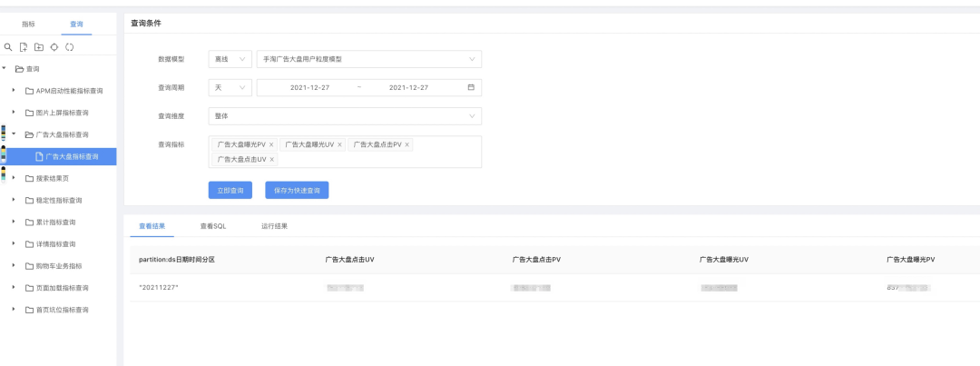Open the 查询维度 整体 dropdown
The width and height of the screenshot is (980, 366).
click(x=345, y=116)
